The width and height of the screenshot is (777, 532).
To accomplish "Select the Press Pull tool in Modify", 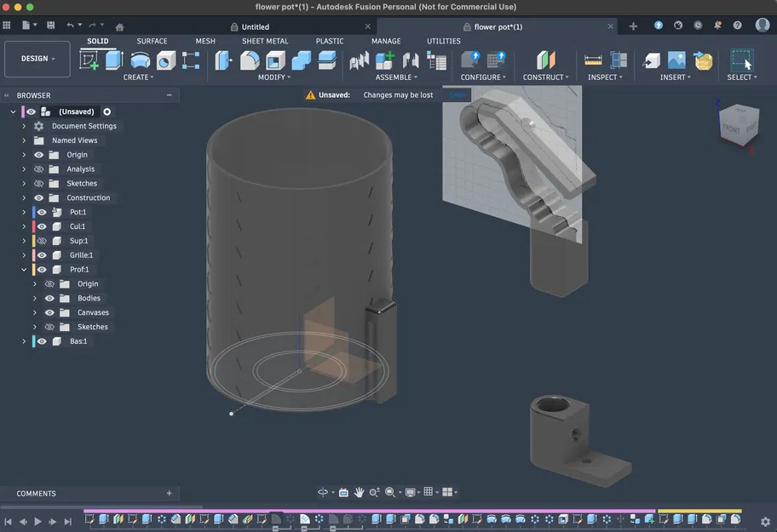I will (x=223, y=60).
